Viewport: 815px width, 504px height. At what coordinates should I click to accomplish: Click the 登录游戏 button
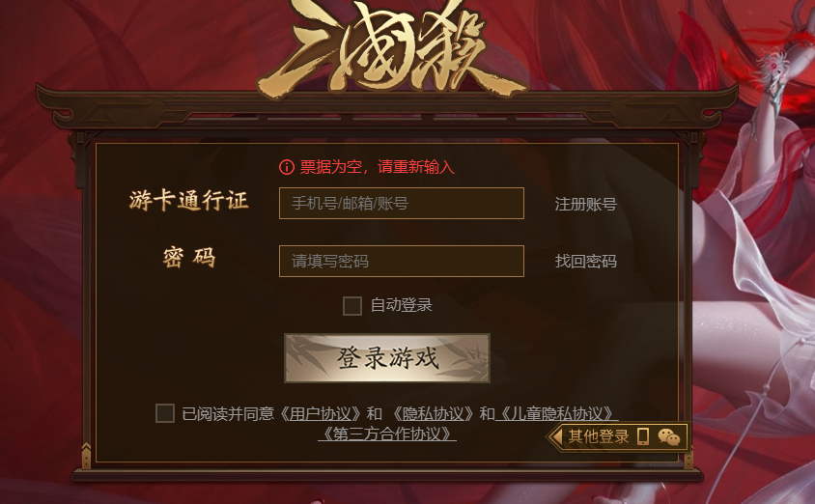coord(387,358)
